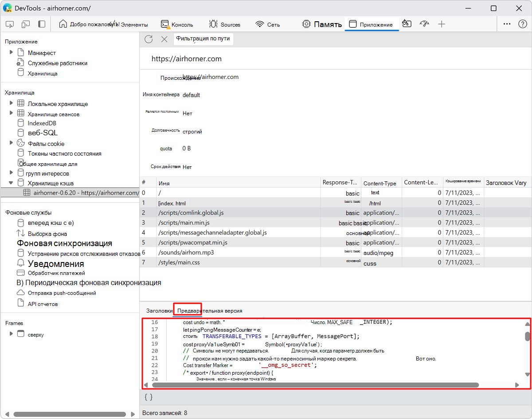Sort by Response-T... column header

click(340, 183)
